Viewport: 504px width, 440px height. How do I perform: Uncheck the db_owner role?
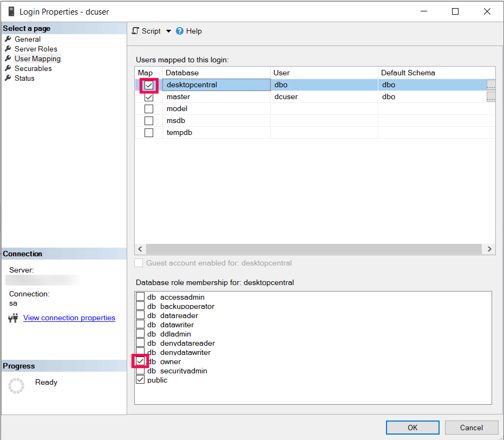pos(140,361)
